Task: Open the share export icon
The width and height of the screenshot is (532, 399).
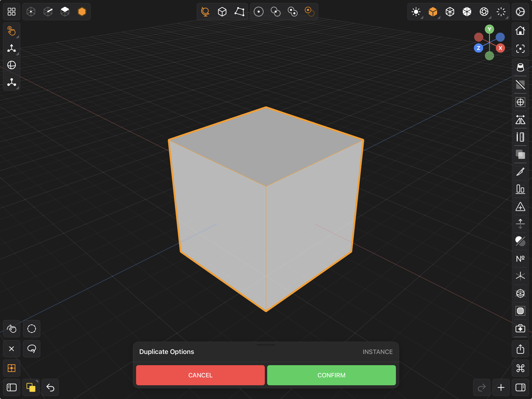Action: click(520, 349)
